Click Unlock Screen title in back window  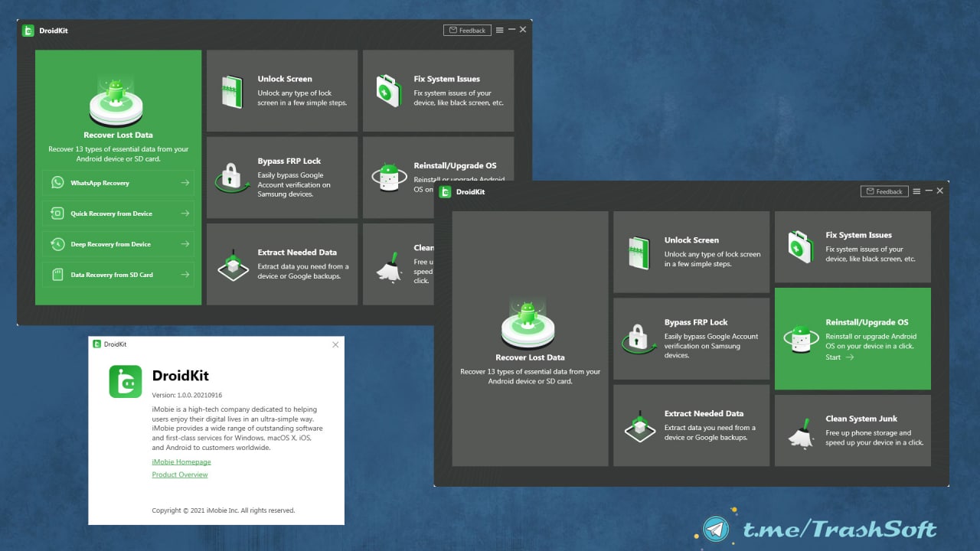[x=285, y=79]
